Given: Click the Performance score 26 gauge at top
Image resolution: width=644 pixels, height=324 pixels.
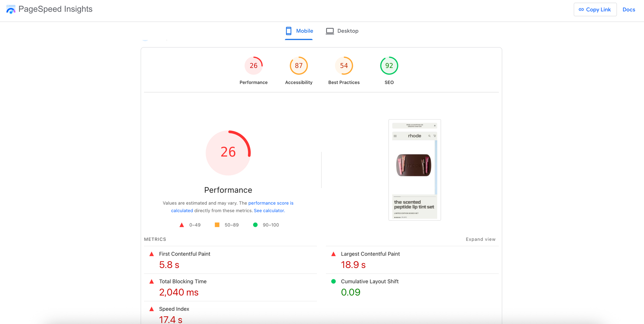Looking at the screenshot, I should (253, 66).
